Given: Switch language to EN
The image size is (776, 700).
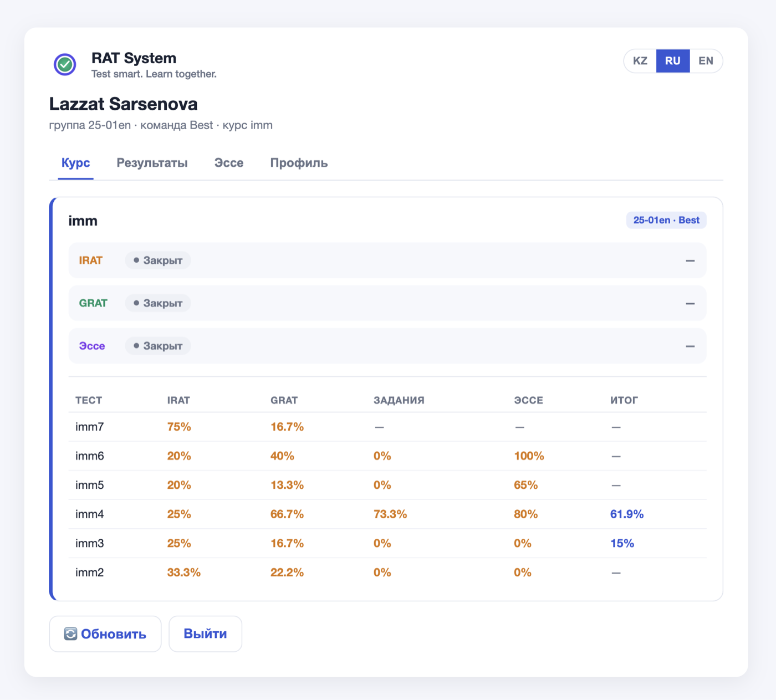Looking at the screenshot, I should pyautogui.click(x=706, y=61).
